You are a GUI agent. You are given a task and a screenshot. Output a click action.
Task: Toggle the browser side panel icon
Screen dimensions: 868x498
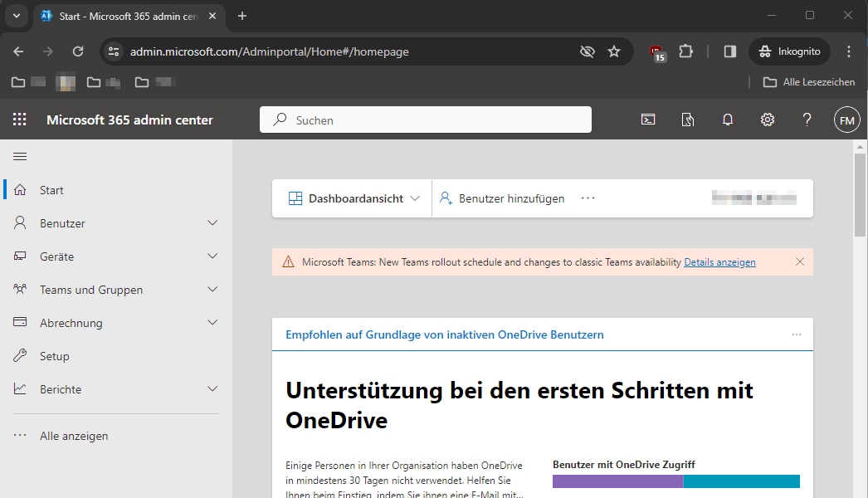tap(730, 51)
